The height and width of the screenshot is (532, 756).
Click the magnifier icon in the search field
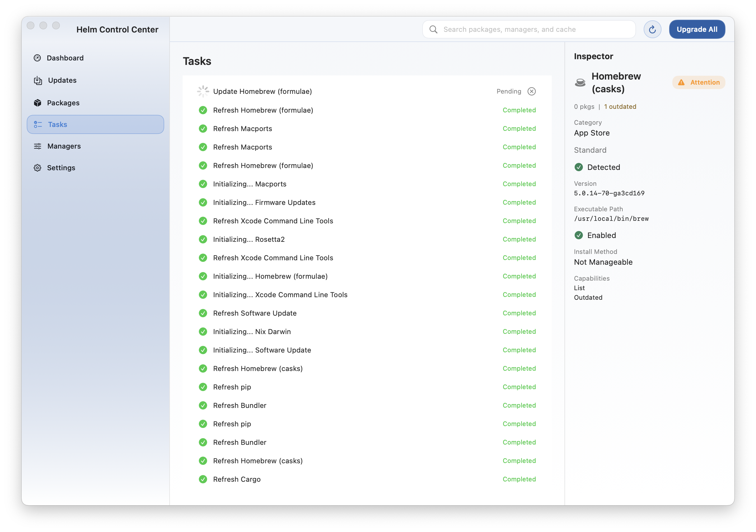(433, 29)
